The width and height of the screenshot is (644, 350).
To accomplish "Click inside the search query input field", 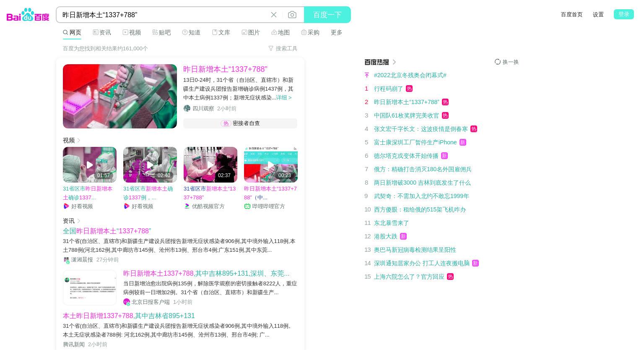I will point(164,15).
